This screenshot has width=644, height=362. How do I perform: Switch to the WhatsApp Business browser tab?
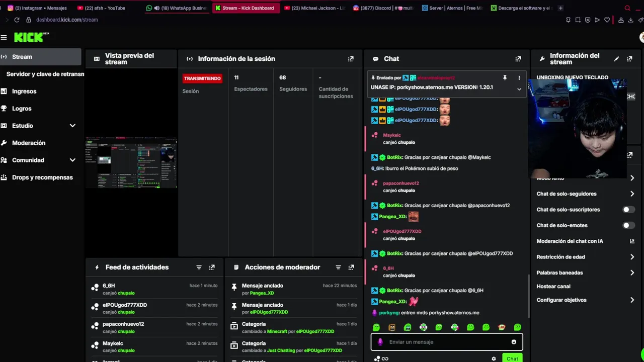(x=176, y=8)
